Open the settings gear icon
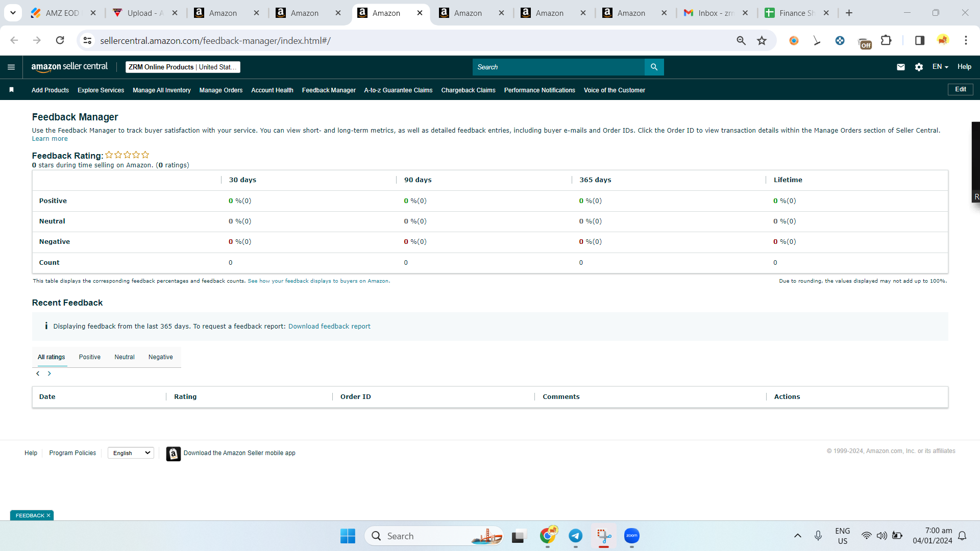The image size is (980, 551). (x=919, y=67)
